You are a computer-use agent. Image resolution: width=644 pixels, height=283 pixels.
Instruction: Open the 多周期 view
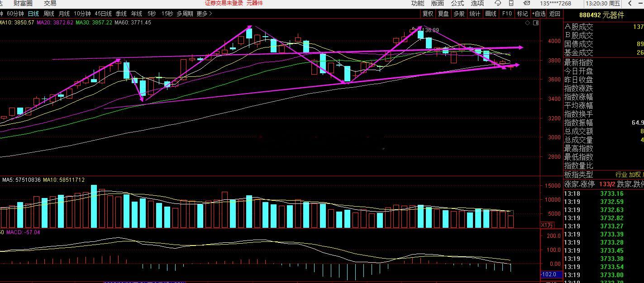pyautogui.click(x=185, y=14)
